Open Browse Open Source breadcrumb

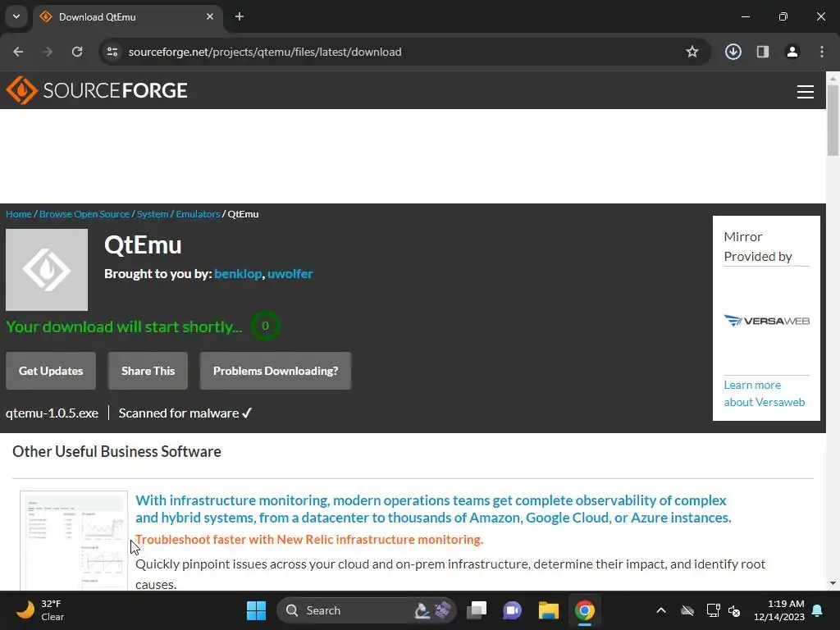click(x=84, y=214)
